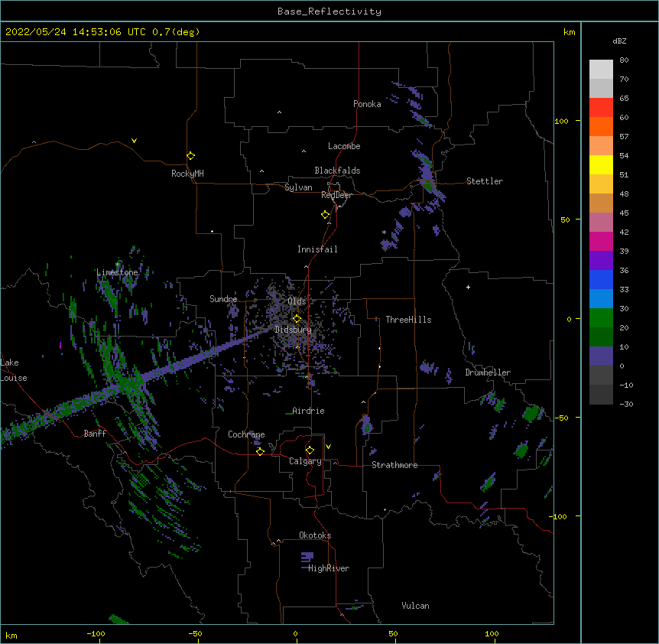Click the Didsbury town label
Image resolution: width=659 pixels, height=644 pixels.
294,330
